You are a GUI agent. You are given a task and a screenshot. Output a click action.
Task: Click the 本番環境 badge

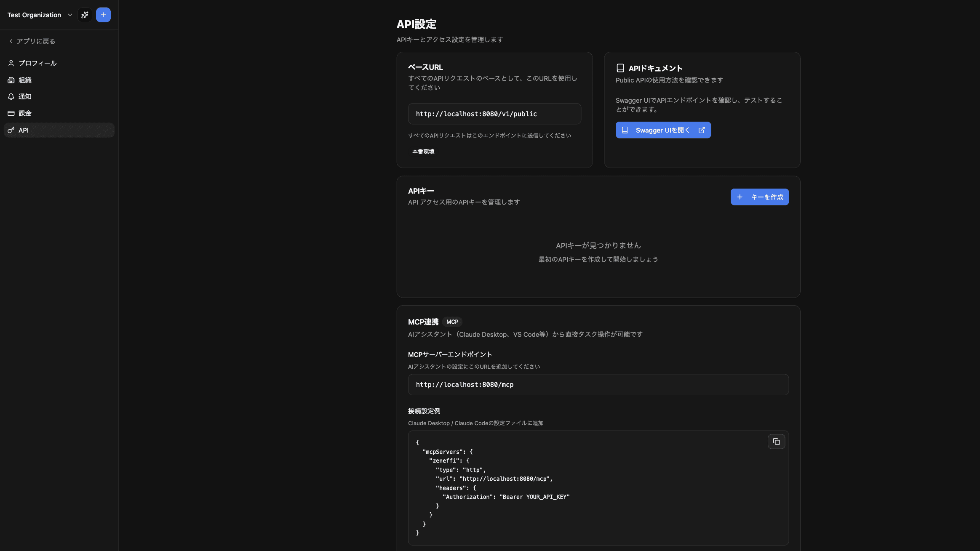pyautogui.click(x=423, y=152)
